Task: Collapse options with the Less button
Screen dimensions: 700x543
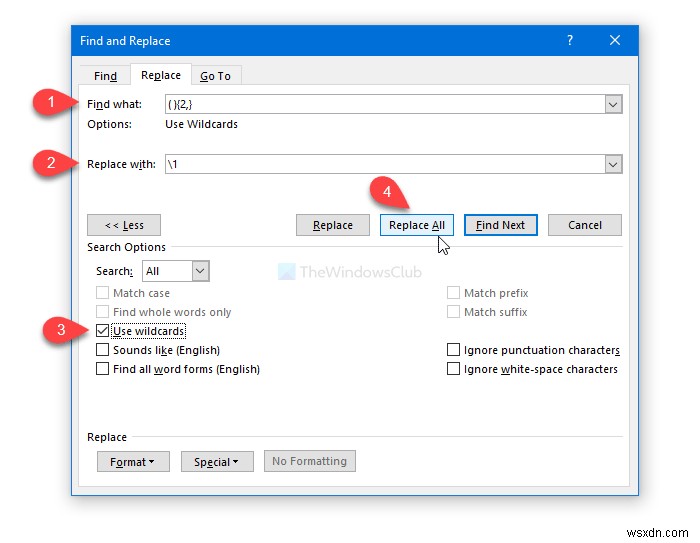Action: pos(124,225)
